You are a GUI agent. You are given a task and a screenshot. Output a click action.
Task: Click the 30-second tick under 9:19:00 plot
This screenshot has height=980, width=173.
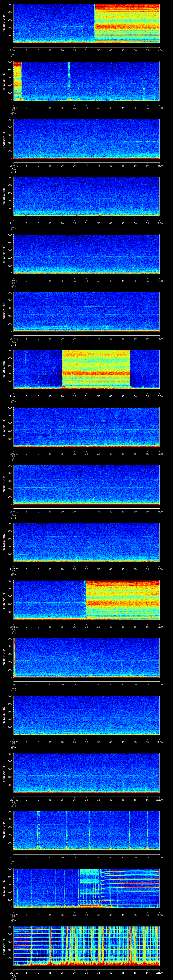[87, 684]
